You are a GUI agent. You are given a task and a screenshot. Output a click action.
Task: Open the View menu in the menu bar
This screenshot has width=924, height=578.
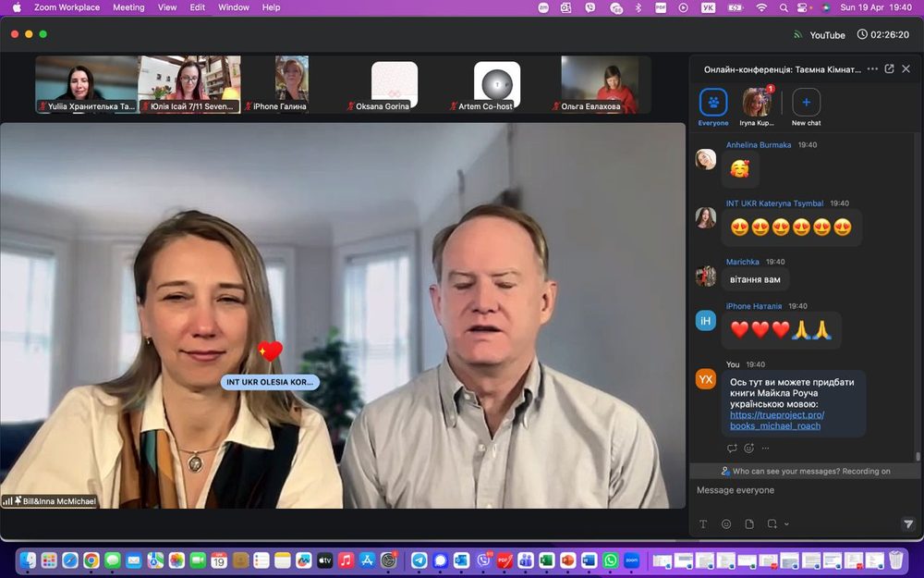[x=167, y=7]
